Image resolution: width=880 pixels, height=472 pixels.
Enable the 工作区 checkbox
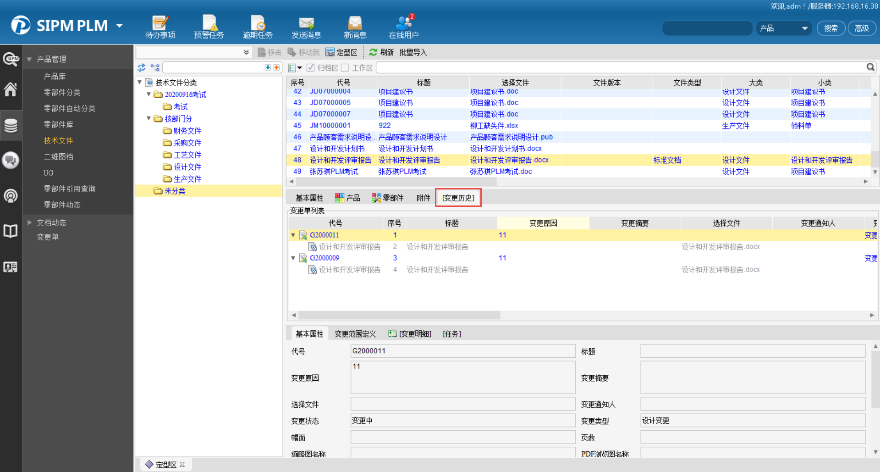pos(346,67)
